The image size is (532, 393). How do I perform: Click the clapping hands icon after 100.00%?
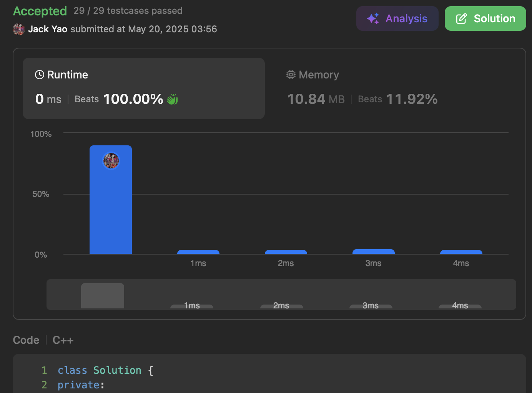tap(173, 99)
